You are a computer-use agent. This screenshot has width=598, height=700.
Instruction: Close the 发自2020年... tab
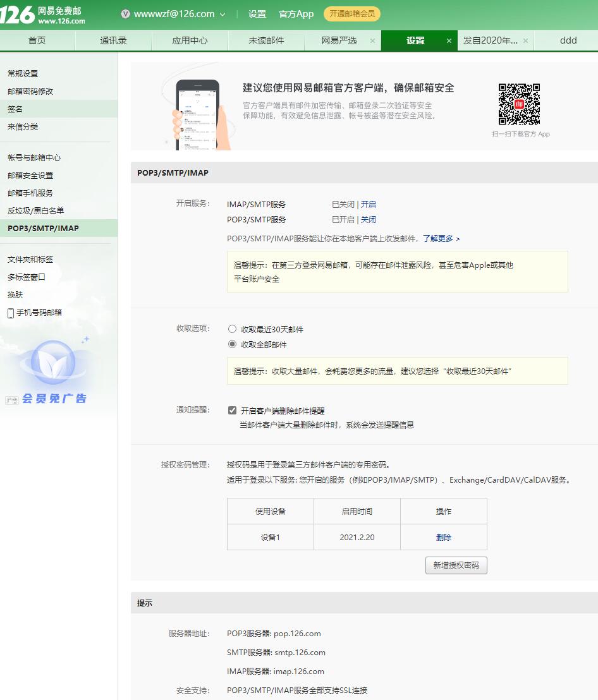tap(526, 41)
